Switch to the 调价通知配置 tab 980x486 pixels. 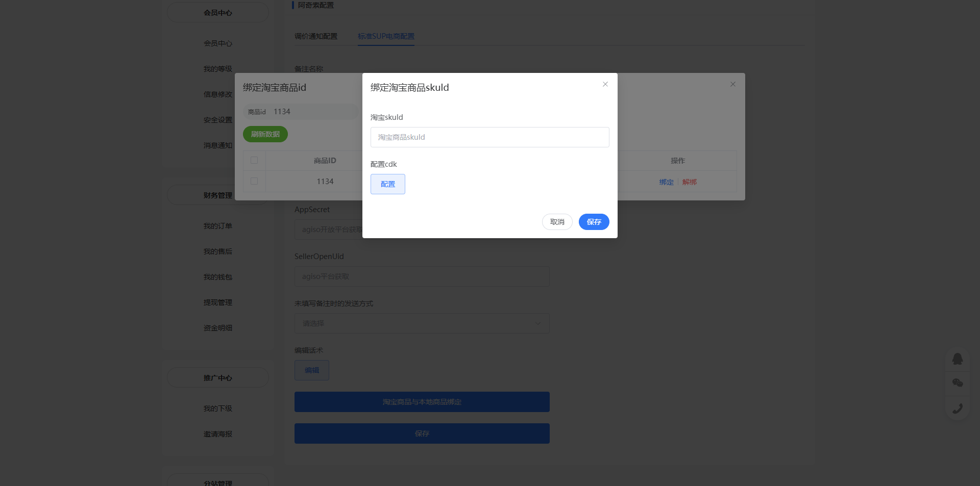coord(316,36)
